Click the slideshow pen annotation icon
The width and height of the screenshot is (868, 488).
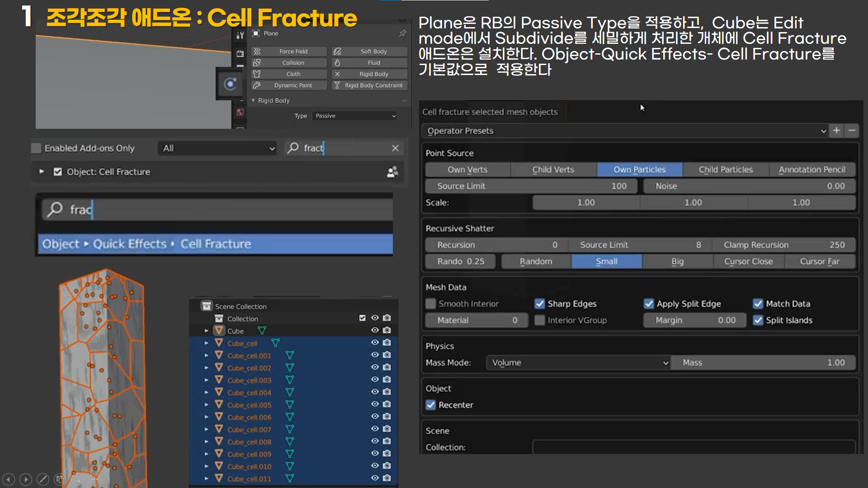pos(43,479)
